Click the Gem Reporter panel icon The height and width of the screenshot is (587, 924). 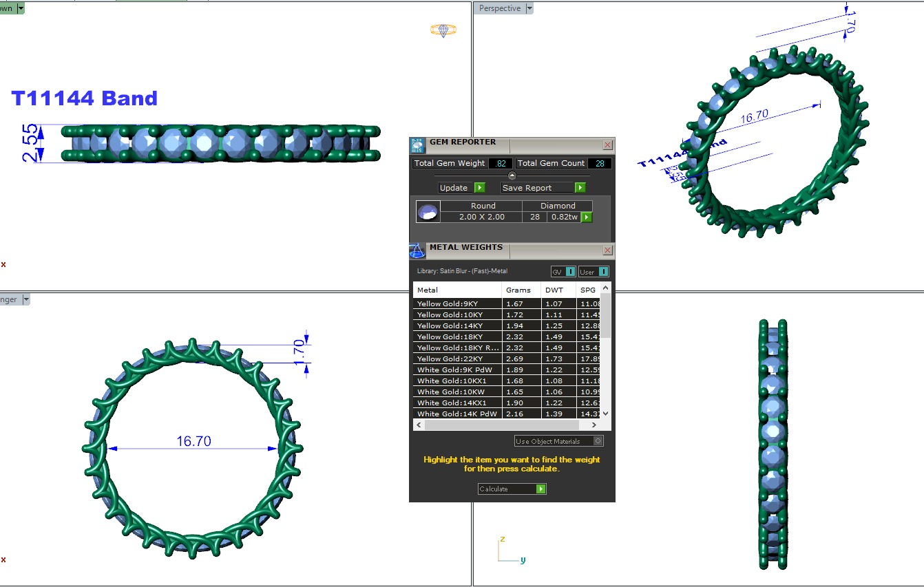[x=417, y=145]
